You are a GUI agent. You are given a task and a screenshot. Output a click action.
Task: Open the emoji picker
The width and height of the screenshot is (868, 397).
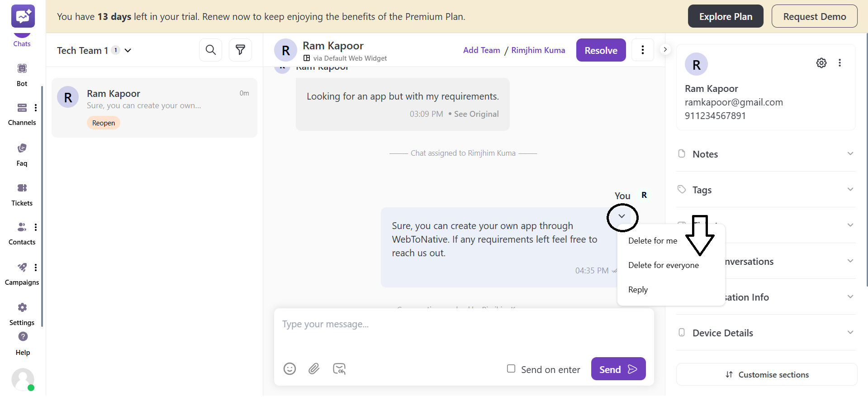(x=289, y=369)
